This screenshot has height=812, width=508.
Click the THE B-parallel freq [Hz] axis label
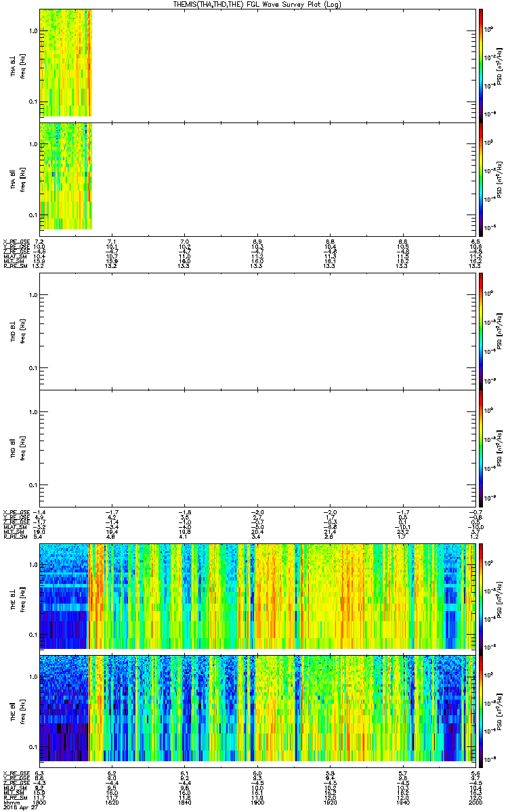(22, 713)
